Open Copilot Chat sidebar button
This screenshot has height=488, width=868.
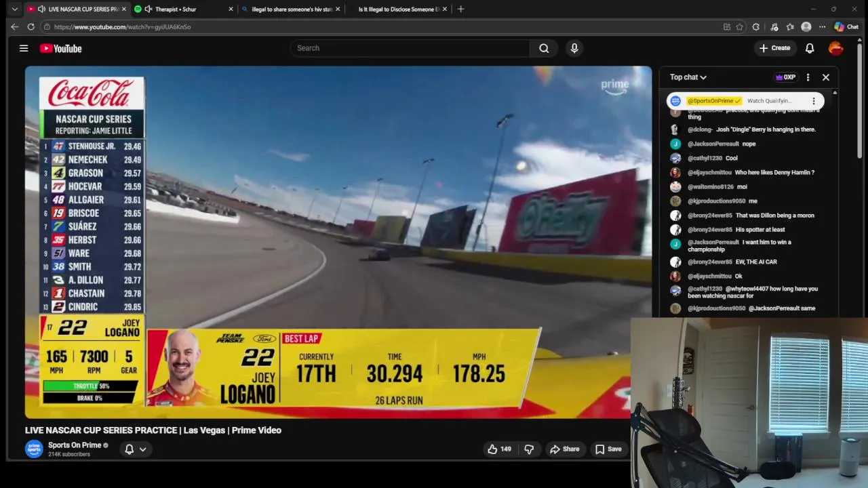[x=846, y=27]
